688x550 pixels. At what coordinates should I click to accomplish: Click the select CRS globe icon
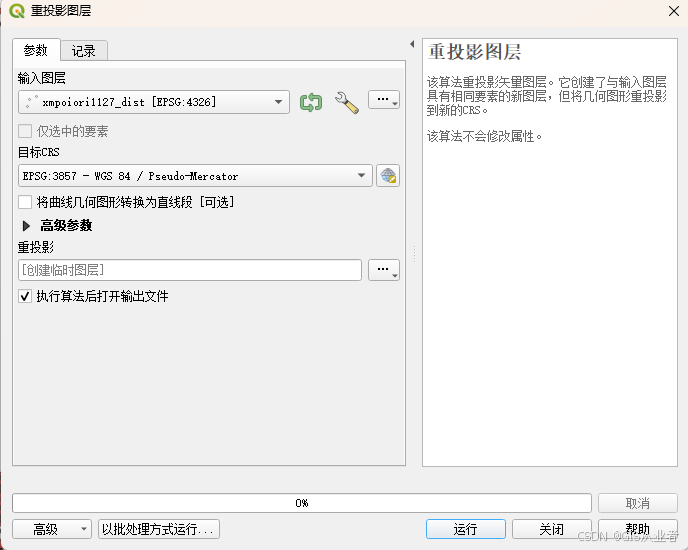388,176
